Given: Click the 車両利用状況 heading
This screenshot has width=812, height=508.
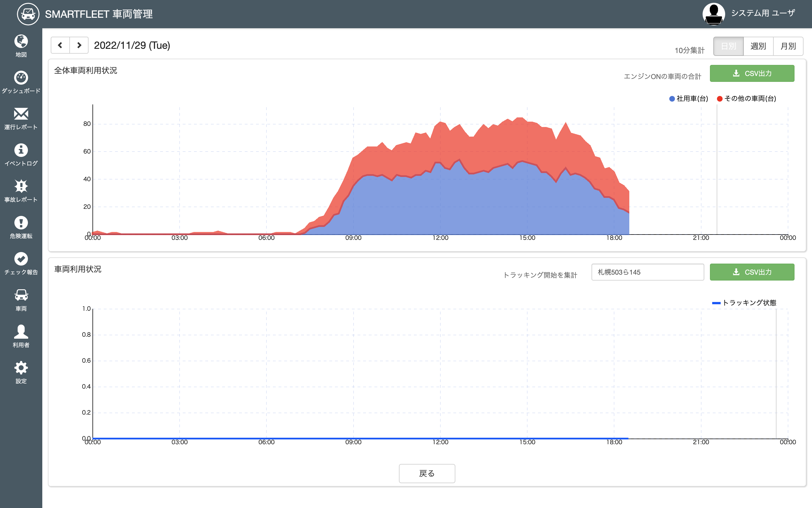Looking at the screenshot, I should coord(78,269).
